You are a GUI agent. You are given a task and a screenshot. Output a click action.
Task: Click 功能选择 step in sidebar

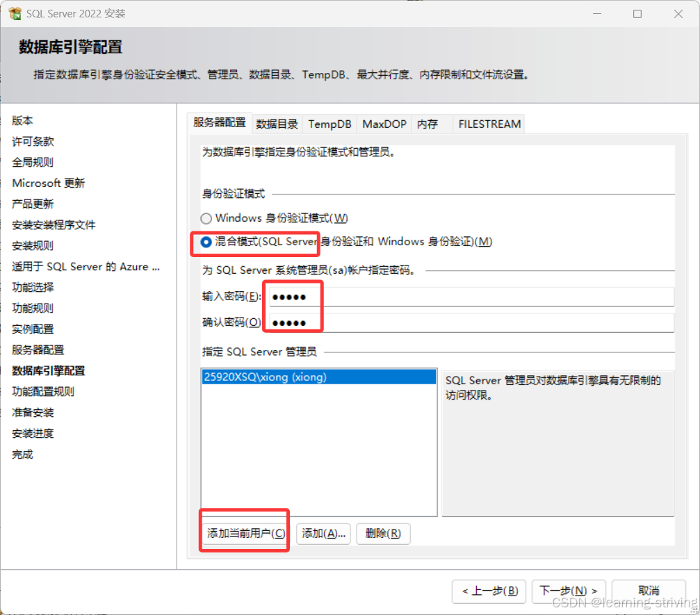pyautogui.click(x=33, y=288)
